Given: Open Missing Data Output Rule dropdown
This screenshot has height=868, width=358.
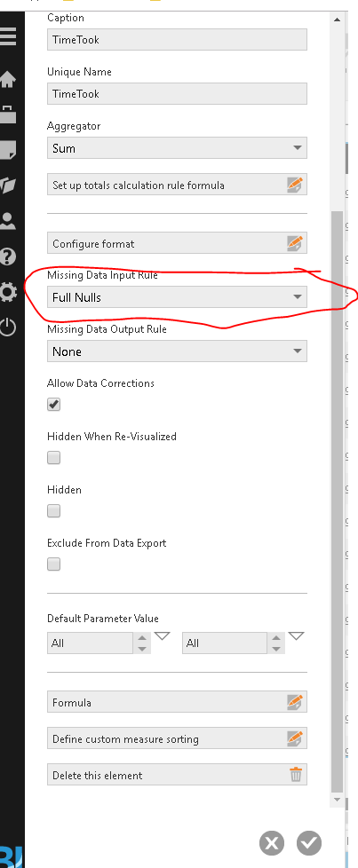Looking at the screenshot, I should (177, 351).
